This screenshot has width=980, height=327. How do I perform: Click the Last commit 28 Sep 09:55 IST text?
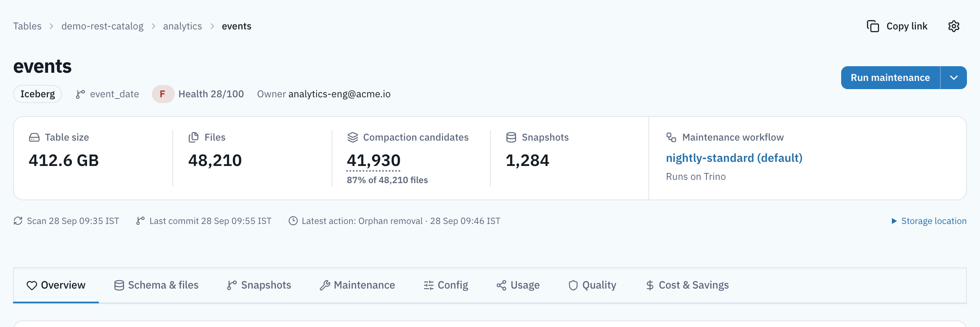pyautogui.click(x=210, y=221)
